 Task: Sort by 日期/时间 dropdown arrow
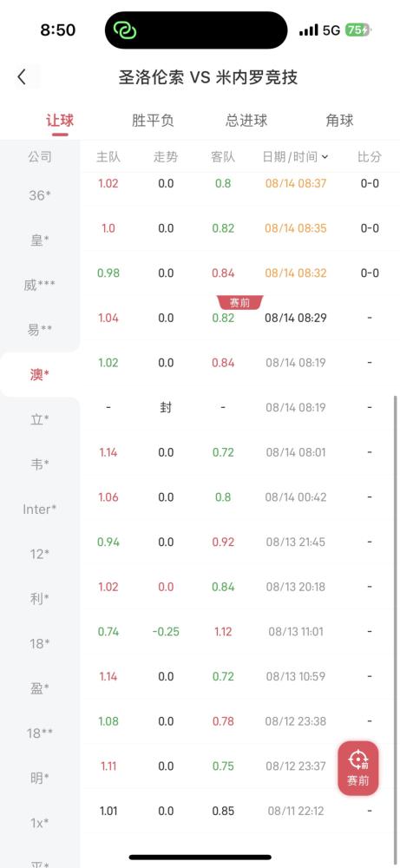pyautogui.click(x=325, y=157)
